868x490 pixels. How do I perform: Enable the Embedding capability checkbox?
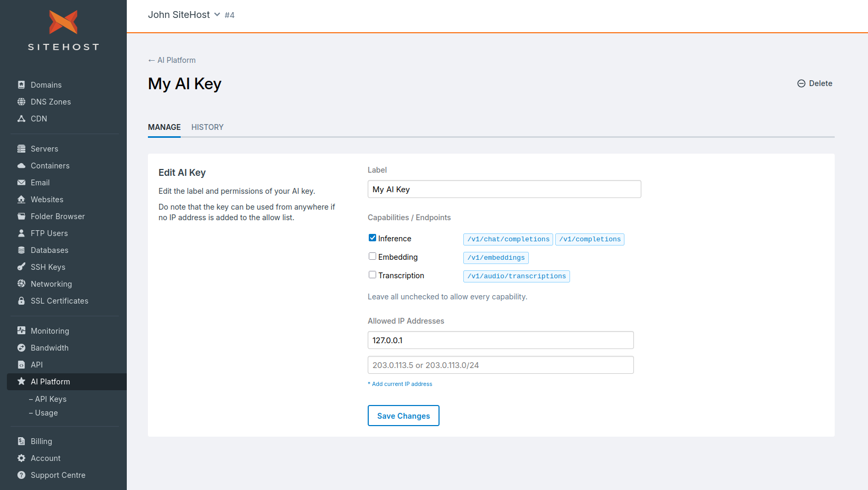(372, 257)
